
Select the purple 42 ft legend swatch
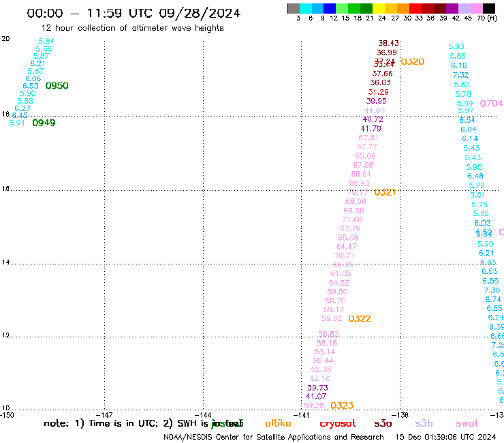pyautogui.click(x=452, y=8)
